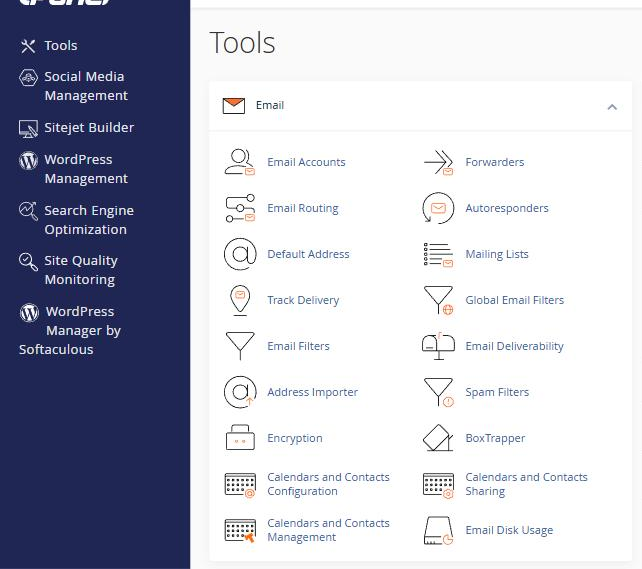
Task: Open the Default Address link
Action: (x=308, y=254)
